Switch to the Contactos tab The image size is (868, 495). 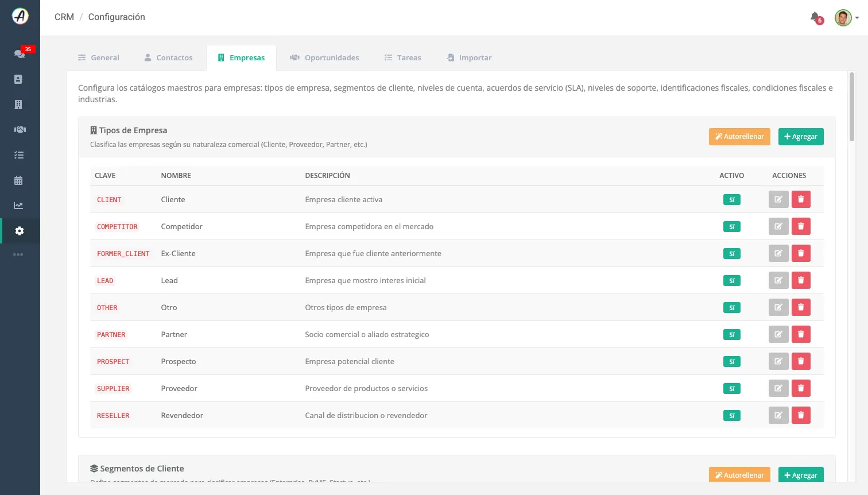pos(168,57)
